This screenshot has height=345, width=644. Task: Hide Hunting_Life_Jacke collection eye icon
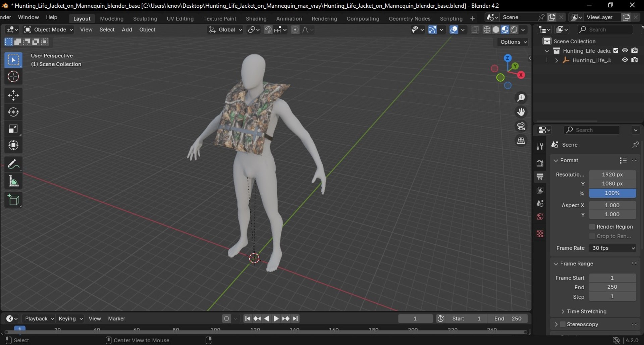coord(625,50)
